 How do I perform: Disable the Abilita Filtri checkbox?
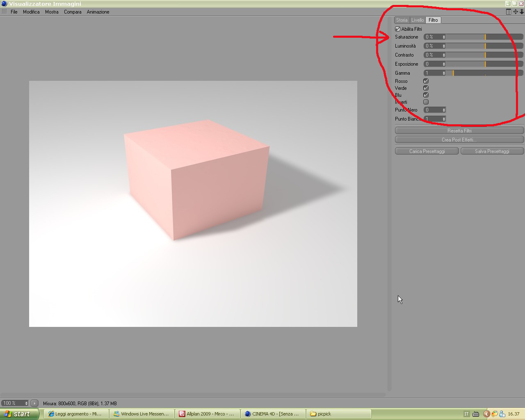[x=397, y=29]
